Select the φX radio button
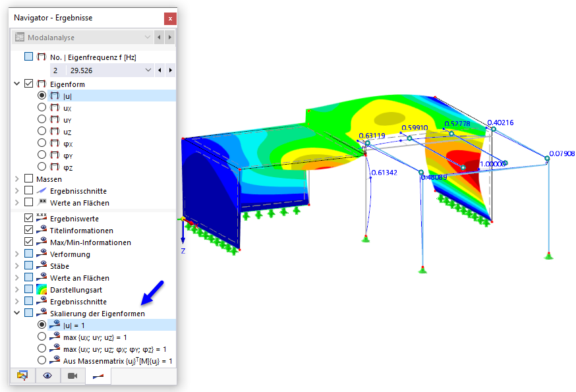The width and height of the screenshot is (576, 392). [x=42, y=143]
